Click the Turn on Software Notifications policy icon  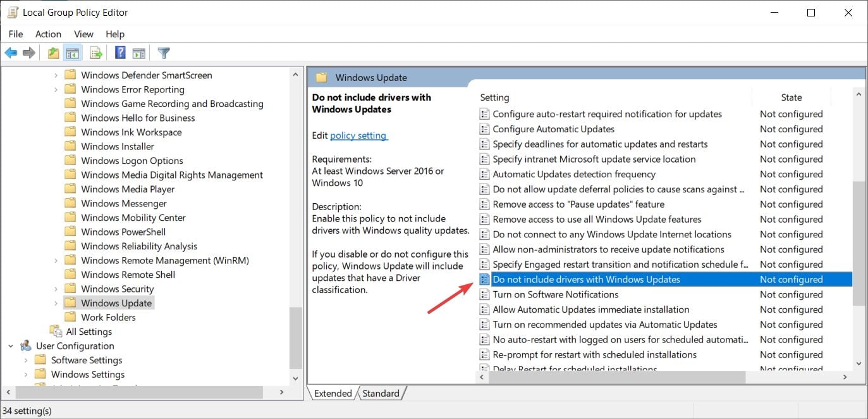click(484, 294)
